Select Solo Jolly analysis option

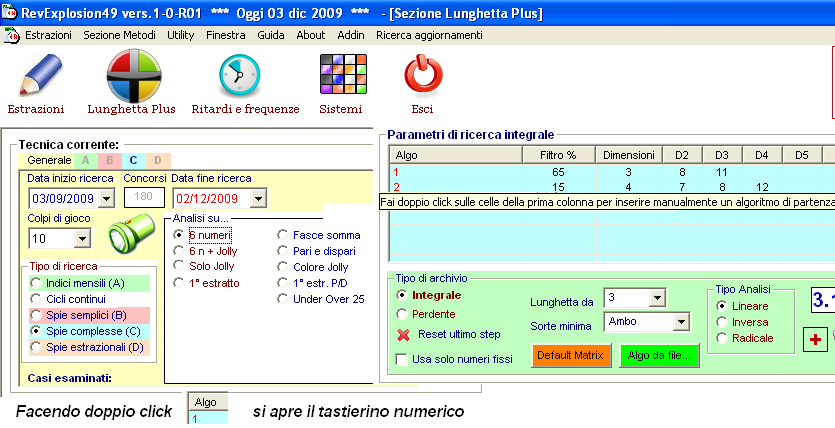(x=179, y=266)
